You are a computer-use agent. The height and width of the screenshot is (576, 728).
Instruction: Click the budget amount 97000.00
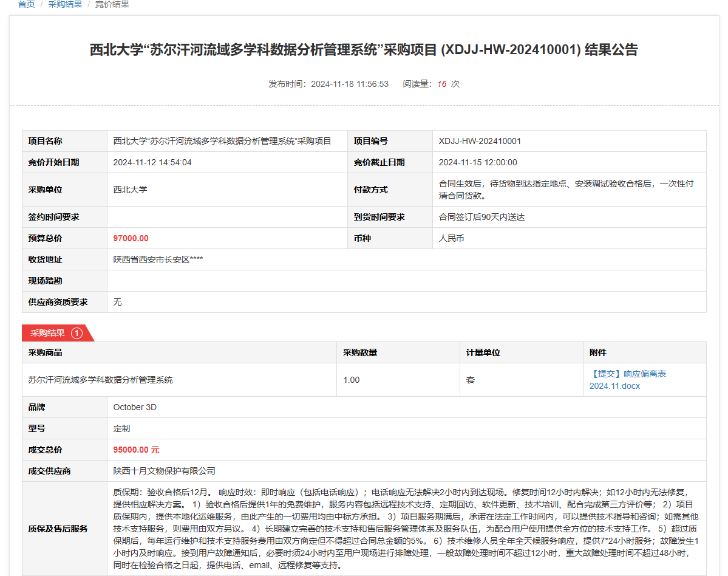(131, 238)
